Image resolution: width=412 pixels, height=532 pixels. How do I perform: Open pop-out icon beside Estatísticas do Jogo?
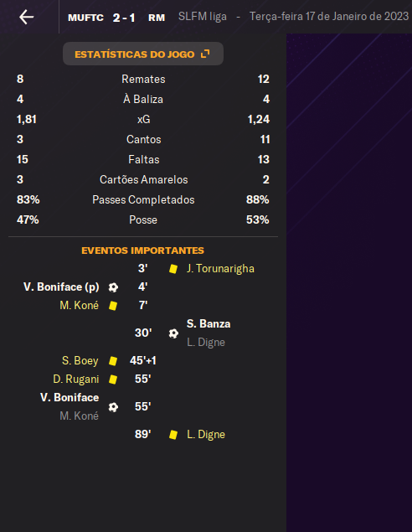tap(205, 54)
